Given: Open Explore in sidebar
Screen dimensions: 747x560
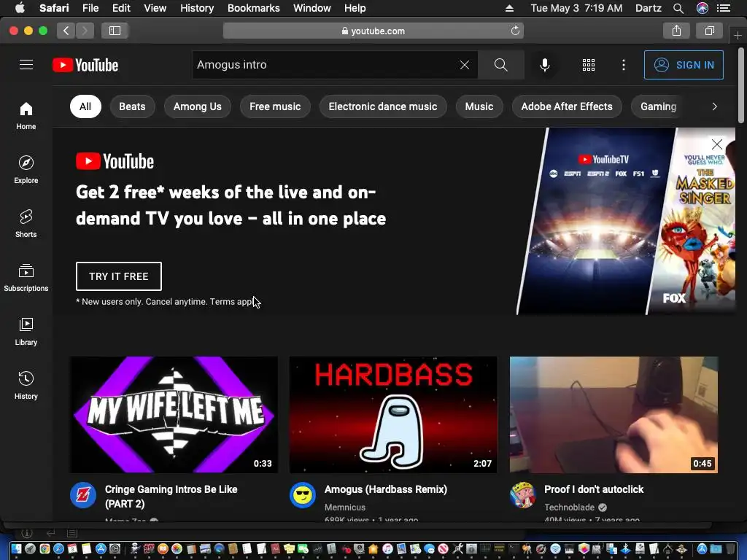Looking at the screenshot, I should point(26,169).
